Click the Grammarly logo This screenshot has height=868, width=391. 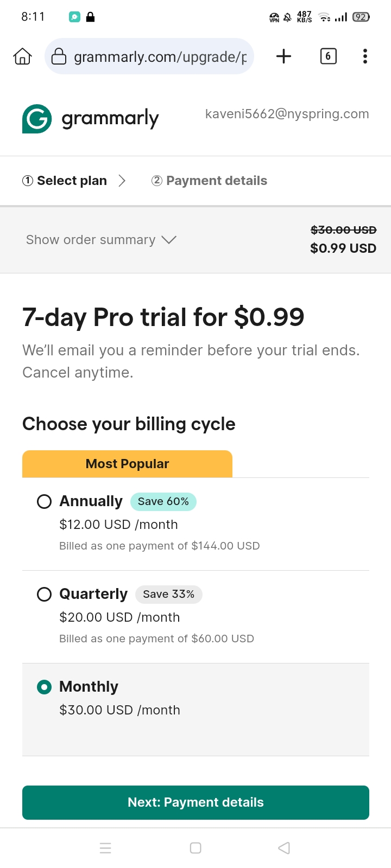pyautogui.click(x=91, y=118)
